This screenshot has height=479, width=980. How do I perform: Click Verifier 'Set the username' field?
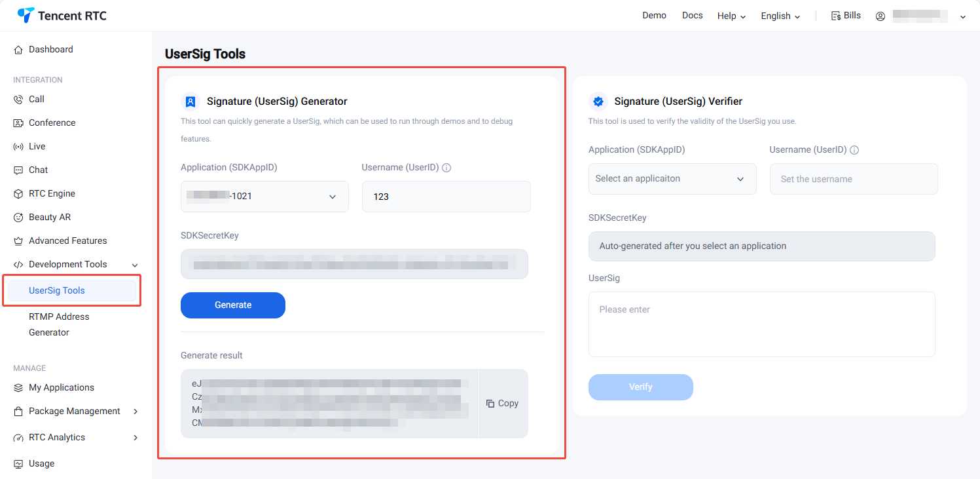point(854,179)
